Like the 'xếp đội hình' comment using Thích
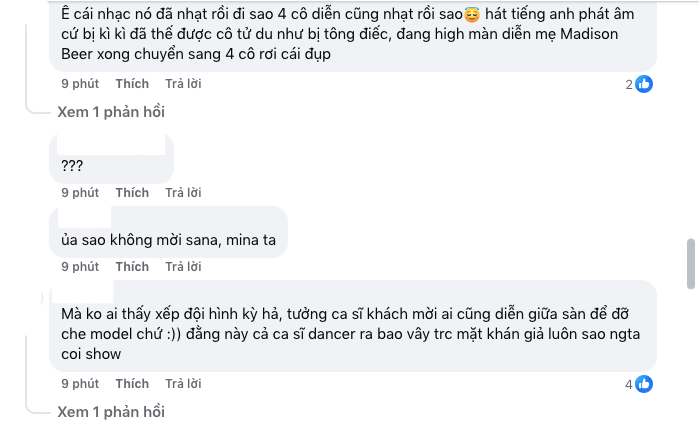Image resolution: width=699 pixels, height=427 pixels. (132, 384)
